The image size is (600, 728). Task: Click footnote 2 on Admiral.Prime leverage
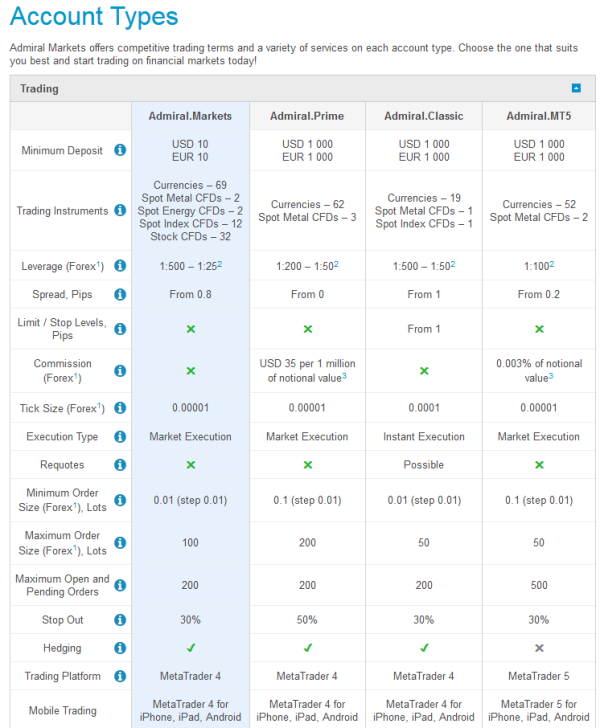(336, 264)
